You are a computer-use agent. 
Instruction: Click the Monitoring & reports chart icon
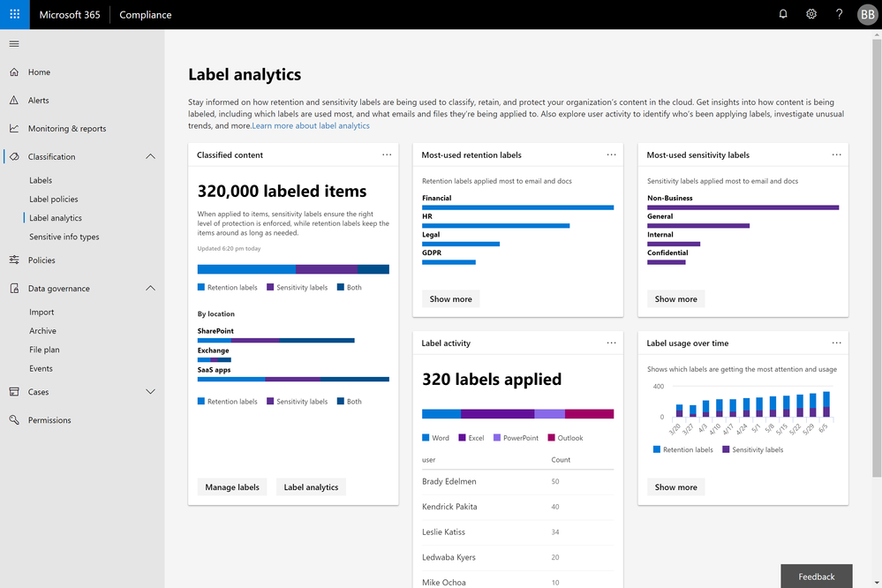coord(14,128)
